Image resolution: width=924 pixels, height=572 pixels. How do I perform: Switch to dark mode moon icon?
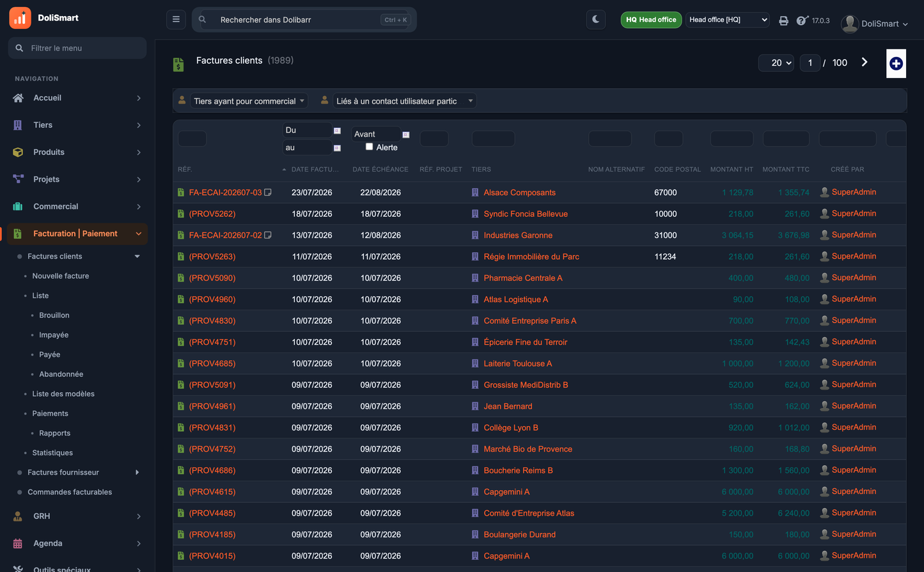(596, 20)
